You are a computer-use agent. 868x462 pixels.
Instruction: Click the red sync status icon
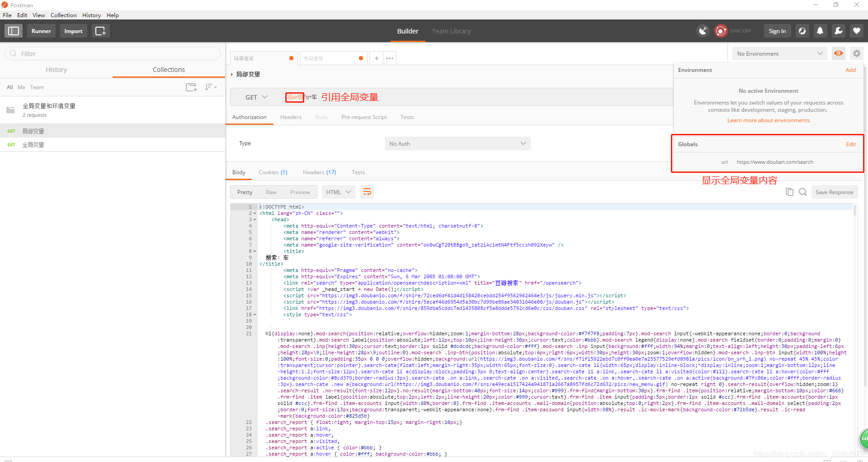coord(721,31)
